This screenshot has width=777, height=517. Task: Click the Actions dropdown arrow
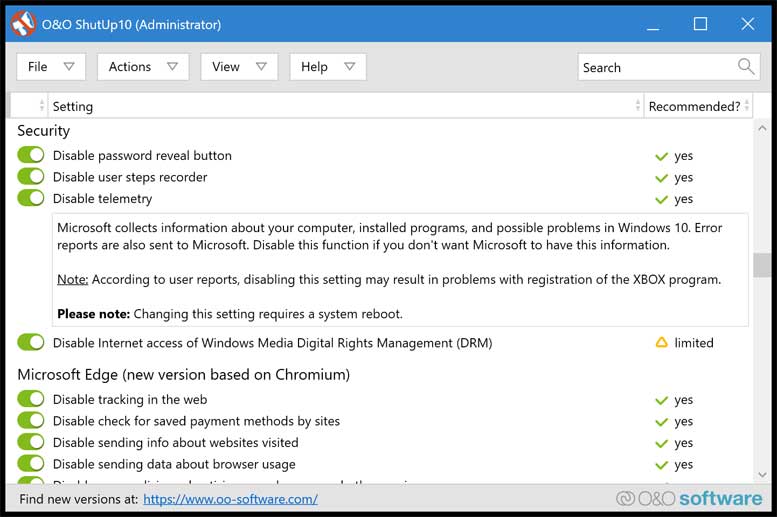click(x=172, y=66)
